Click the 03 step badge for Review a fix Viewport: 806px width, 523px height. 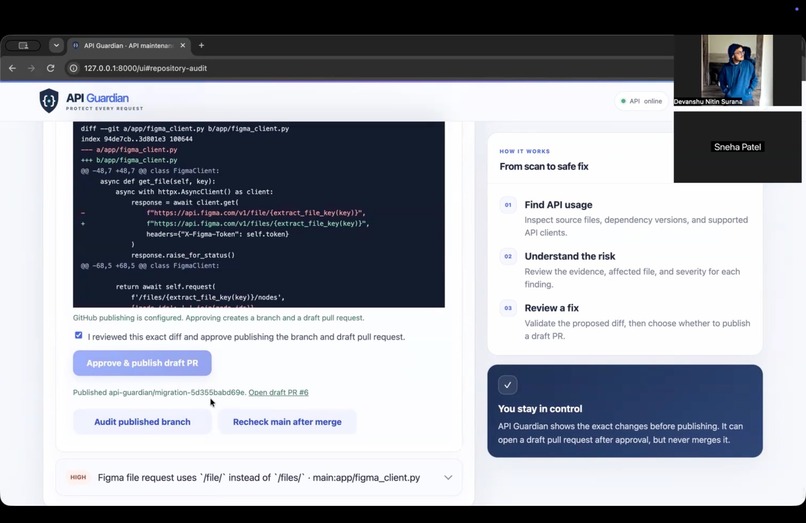(508, 308)
